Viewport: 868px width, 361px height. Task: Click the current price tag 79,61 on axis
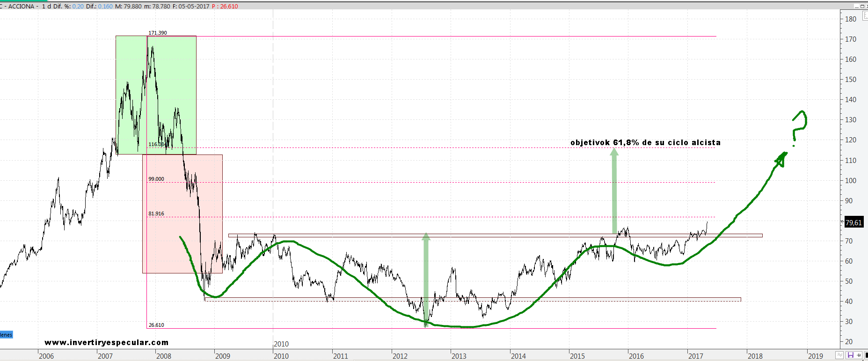pos(853,223)
